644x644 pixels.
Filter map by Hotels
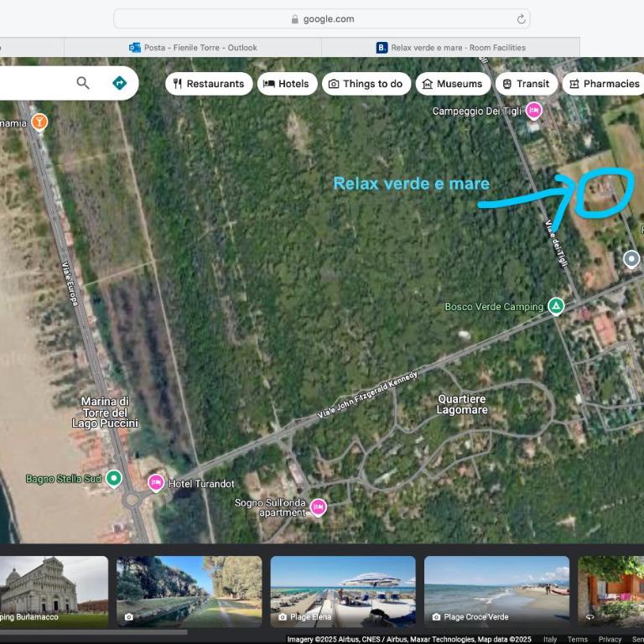(x=287, y=84)
